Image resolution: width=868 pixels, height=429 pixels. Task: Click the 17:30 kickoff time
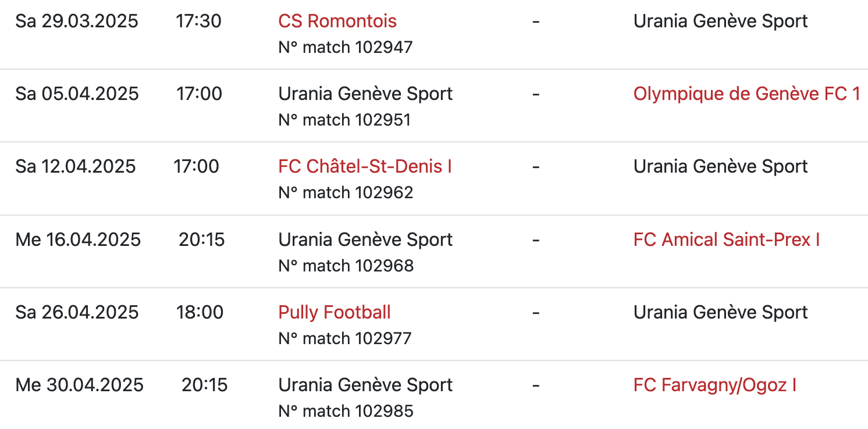point(198,22)
